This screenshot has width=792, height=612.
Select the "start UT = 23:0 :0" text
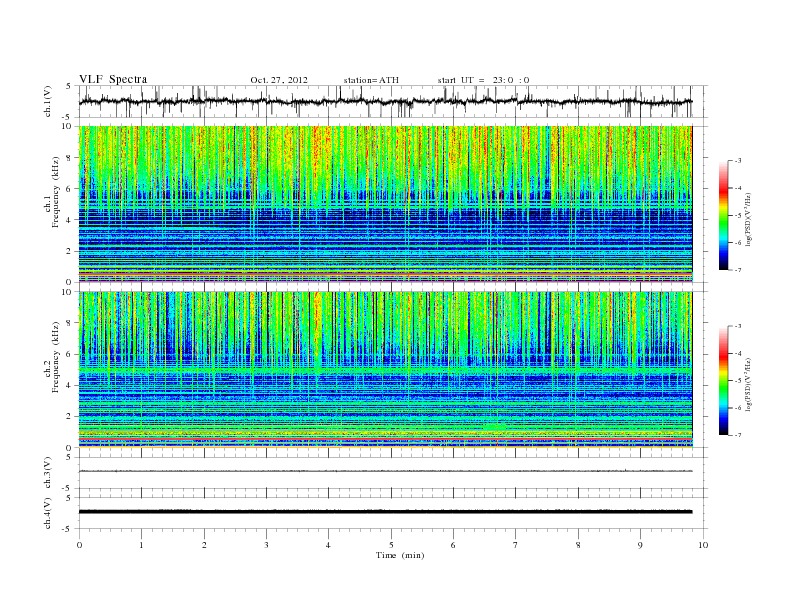pyautogui.click(x=483, y=80)
